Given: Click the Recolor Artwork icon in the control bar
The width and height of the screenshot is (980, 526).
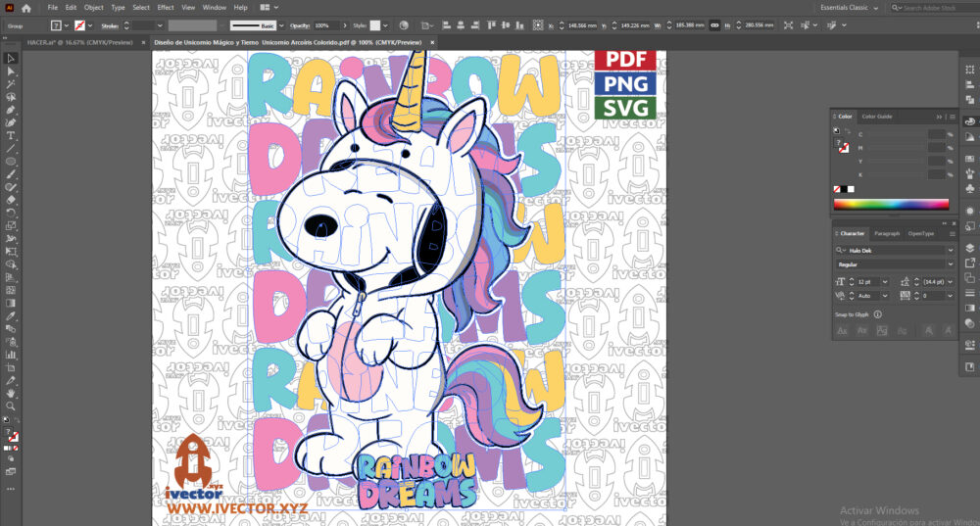Looking at the screenshot, I should coord(404,25).
